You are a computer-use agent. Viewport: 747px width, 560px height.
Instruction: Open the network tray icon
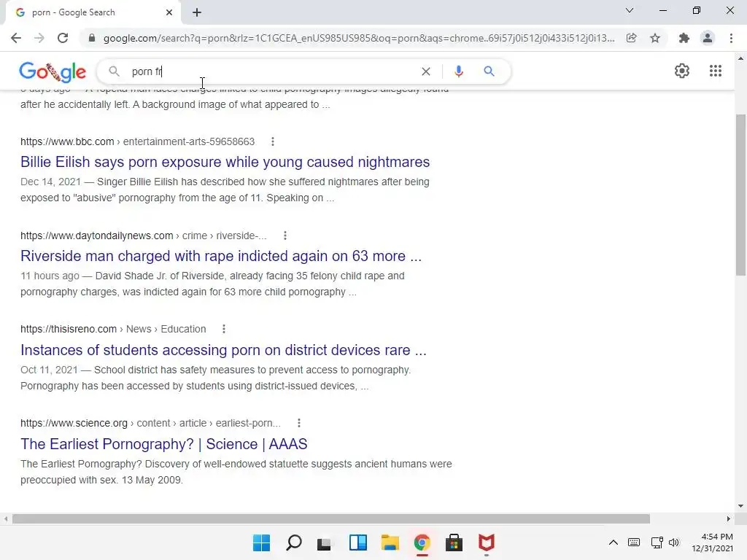[657, 542]
